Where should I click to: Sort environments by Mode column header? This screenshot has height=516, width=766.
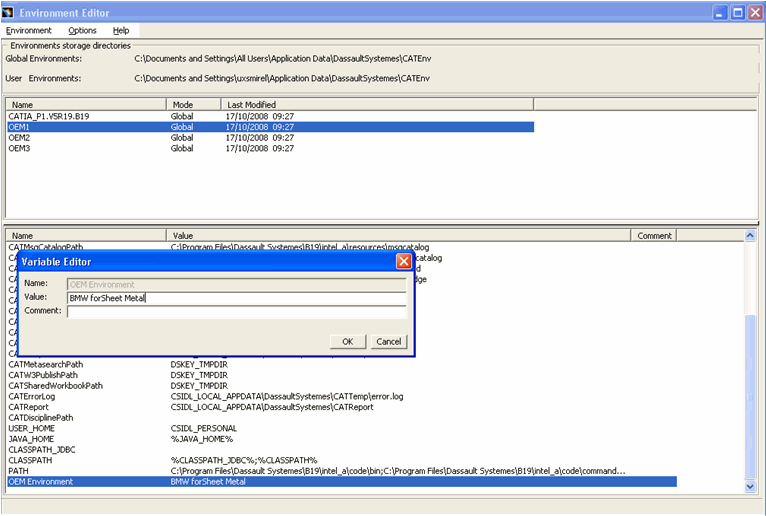pos(193,104)
